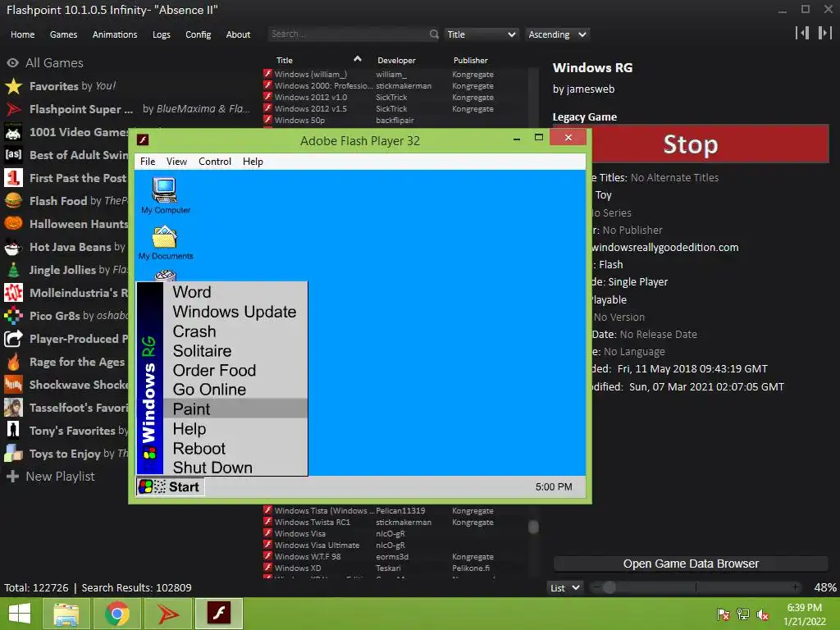Open Google Chrome from the taskbar

tap(117, 614)
